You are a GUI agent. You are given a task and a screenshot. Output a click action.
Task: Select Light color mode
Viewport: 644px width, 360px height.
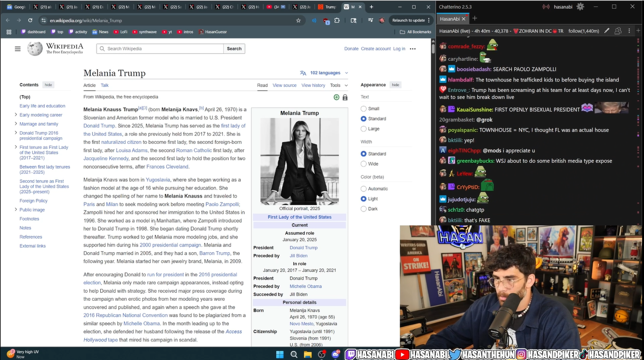pyautogui.click(x=363, y=199)
